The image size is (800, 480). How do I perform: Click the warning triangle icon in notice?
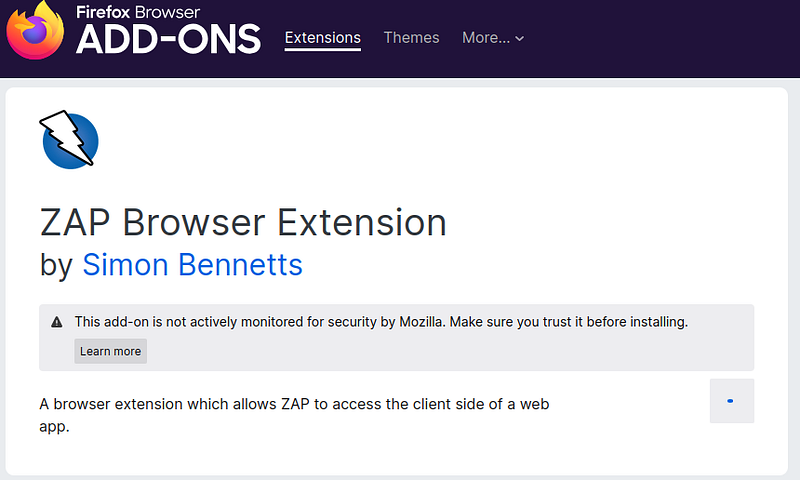57,322
